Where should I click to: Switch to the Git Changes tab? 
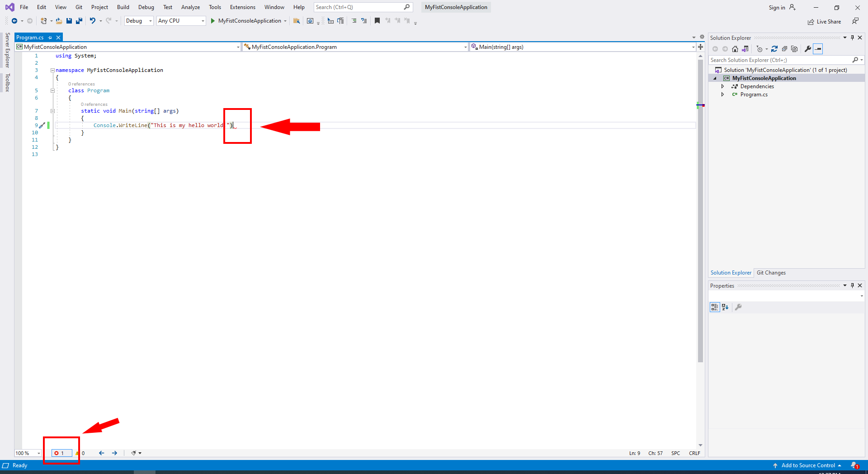click(x=771, y=273)
